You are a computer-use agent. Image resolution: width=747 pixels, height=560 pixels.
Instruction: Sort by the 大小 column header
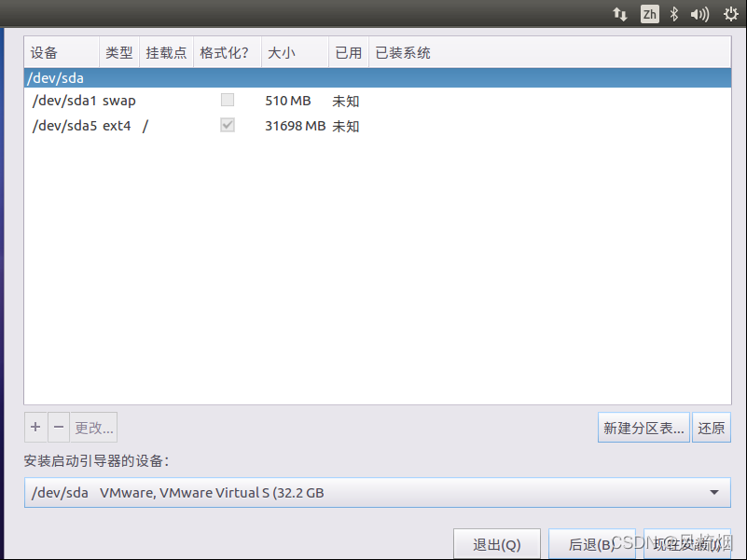pos(295,52)
